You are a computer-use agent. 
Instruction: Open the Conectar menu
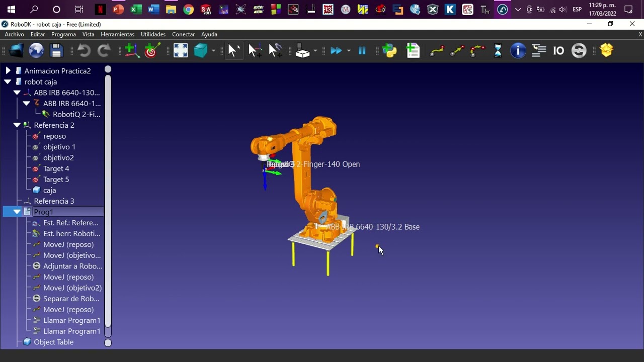tap(183, 34)
